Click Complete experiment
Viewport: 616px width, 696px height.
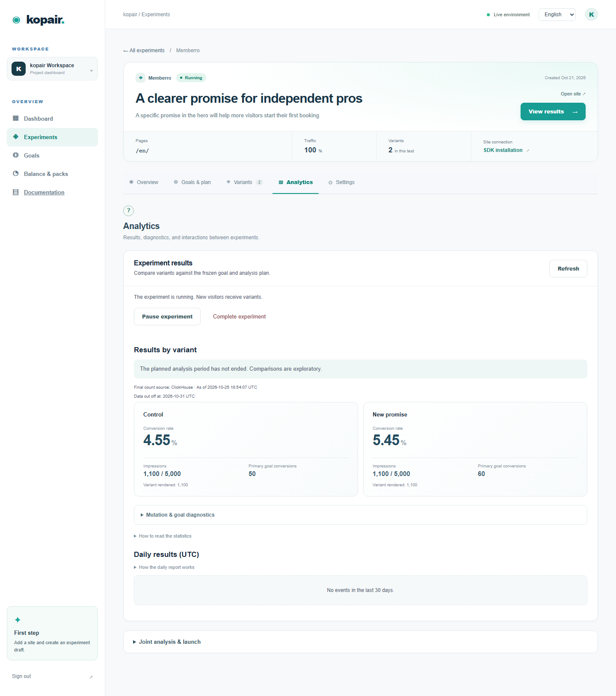239,317
